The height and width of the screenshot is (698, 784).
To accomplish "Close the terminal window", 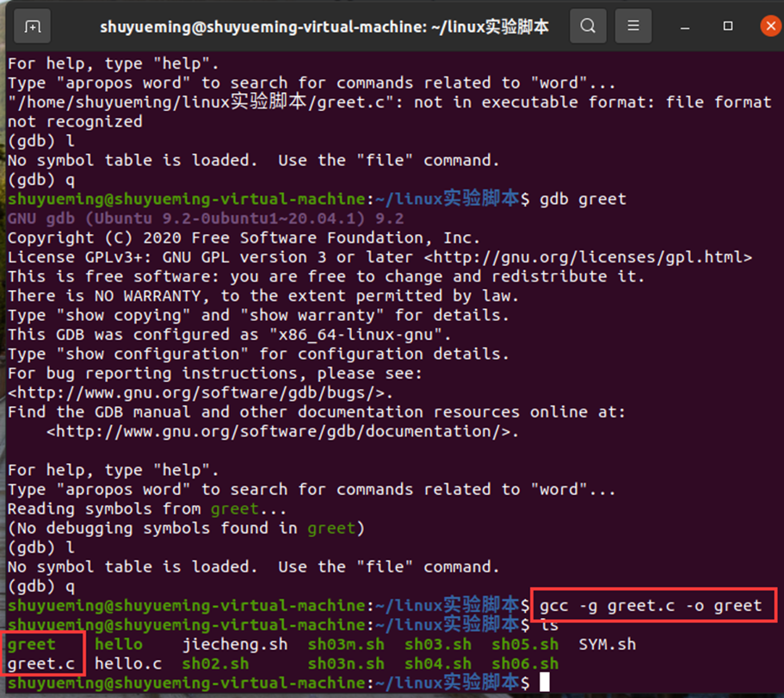I will coord(770,26).
